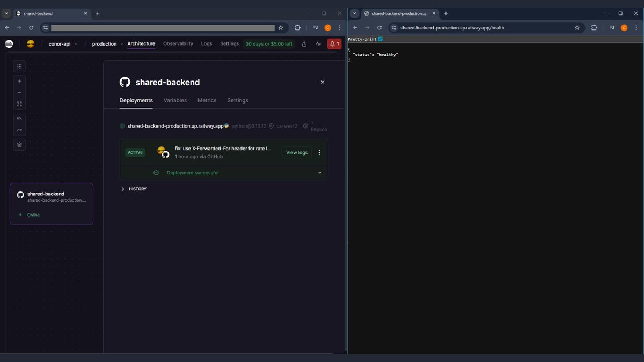
Task: Open the conor-api project dropdown
Action: [63, 44]
